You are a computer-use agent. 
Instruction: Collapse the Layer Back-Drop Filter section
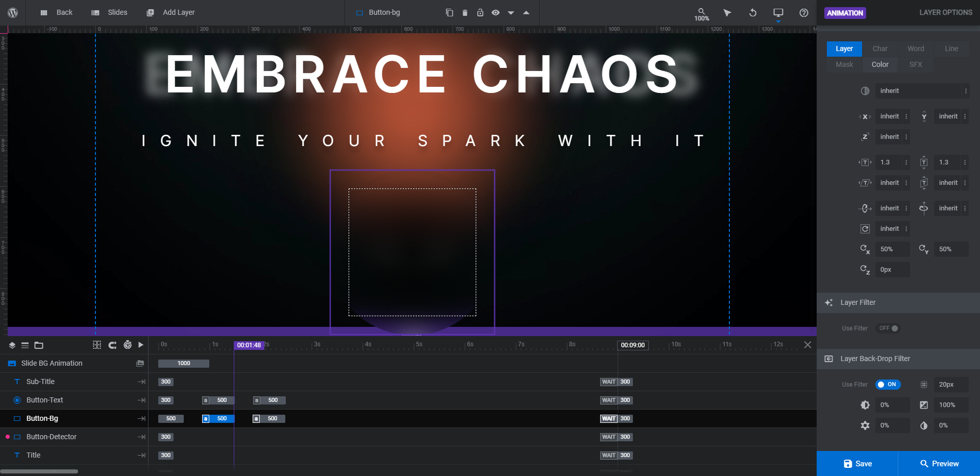898,359
